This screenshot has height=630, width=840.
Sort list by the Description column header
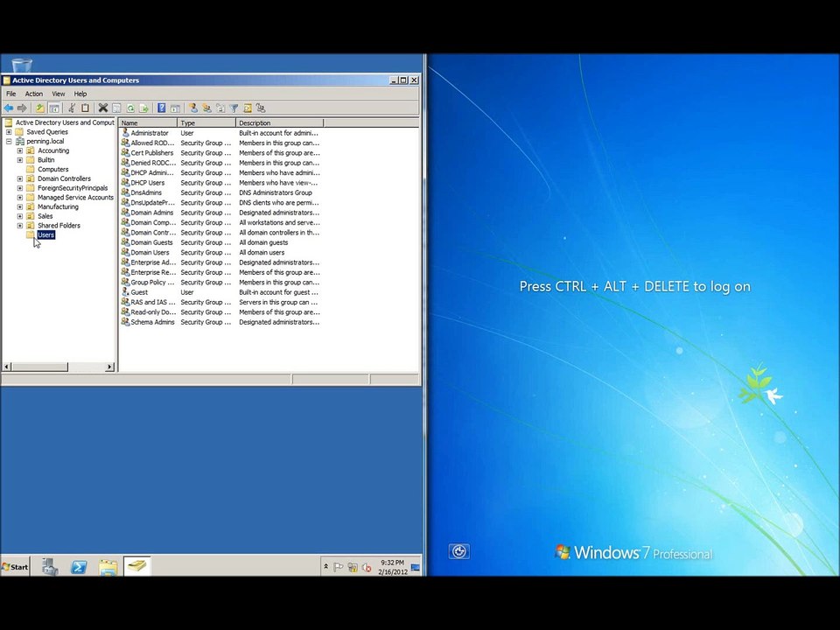tap(280, 122)
